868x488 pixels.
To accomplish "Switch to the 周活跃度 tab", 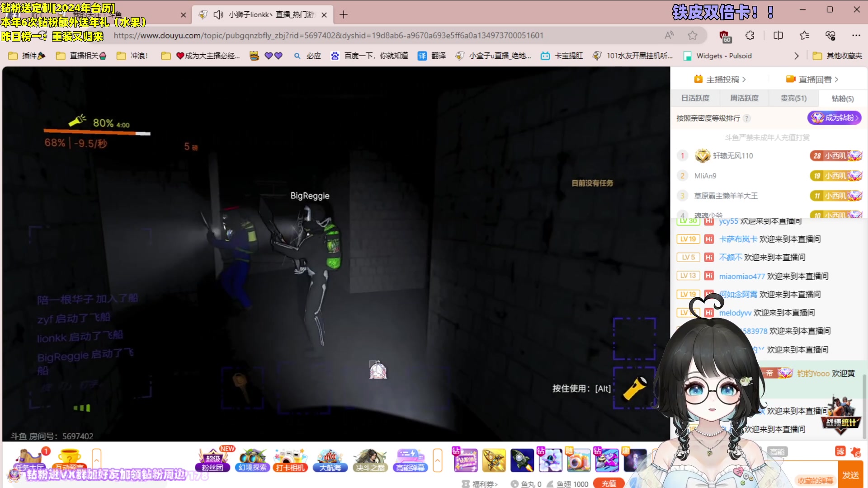I will click(744, 98).
